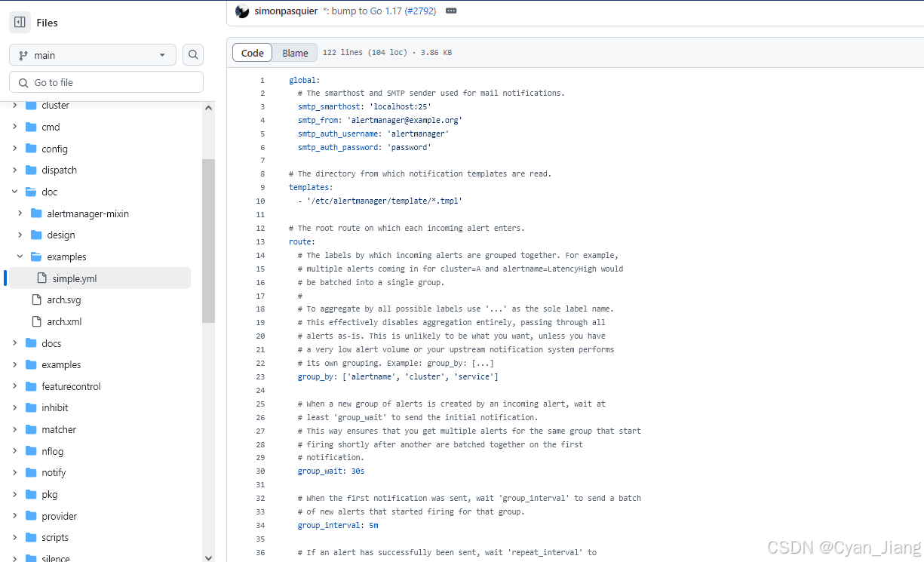The width and height of the screenshot is (924, 562).
Task: Collapse the doc/examples folder chevron
Action: tap(20, 256)
